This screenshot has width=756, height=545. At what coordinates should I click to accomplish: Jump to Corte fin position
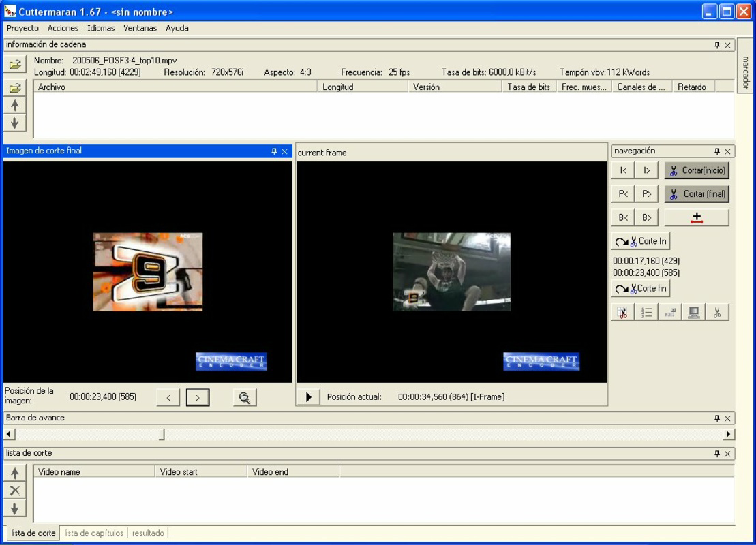tap(641, 288)
